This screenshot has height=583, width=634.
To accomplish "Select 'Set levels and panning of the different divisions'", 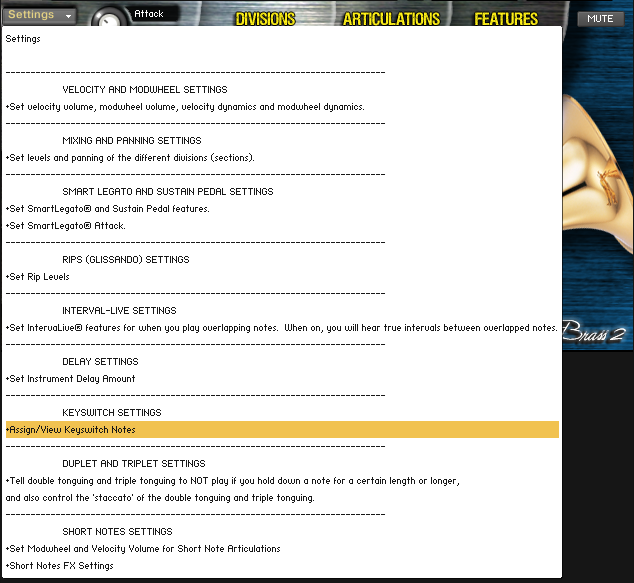I will 282,158.
